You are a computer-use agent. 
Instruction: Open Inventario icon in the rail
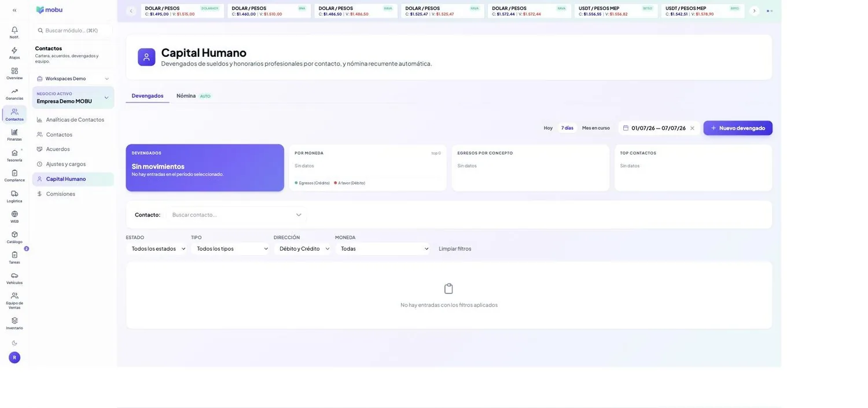(x=14, y=324)
